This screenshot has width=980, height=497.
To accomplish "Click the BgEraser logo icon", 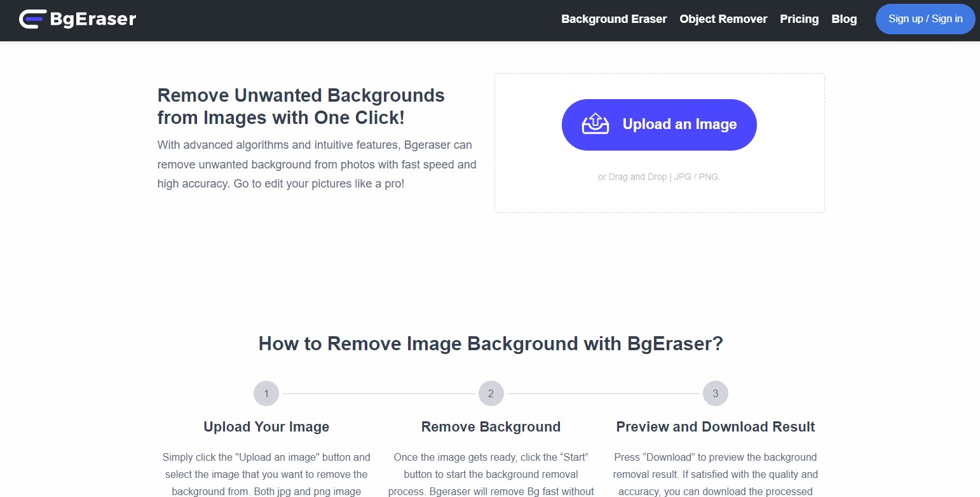I will tap(32, 20).
